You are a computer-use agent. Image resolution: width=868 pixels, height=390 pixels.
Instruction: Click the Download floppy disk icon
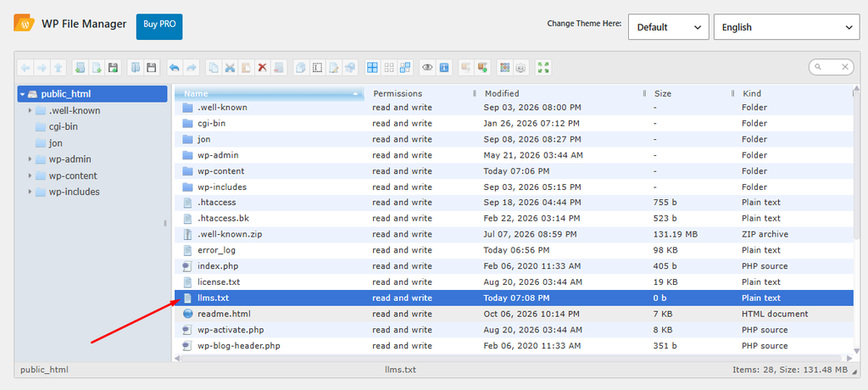tap(151, 68)
